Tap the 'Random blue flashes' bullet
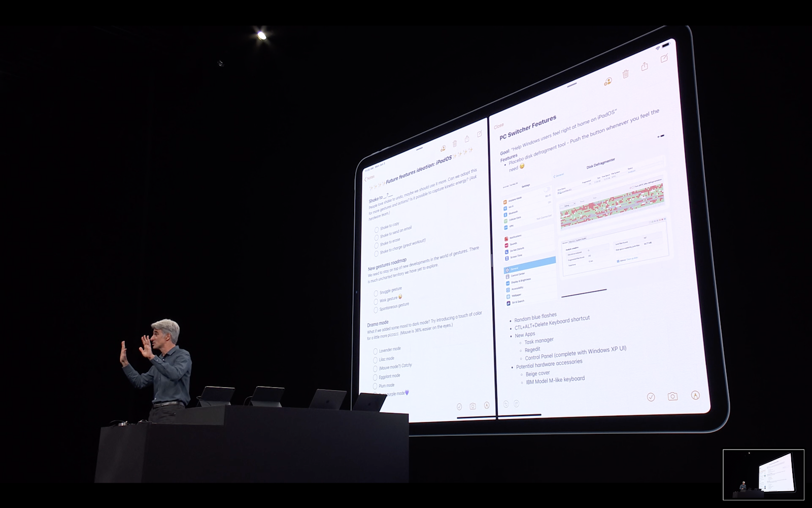The width and height of the screenshot is (812, 508). (x=535, y=317)
